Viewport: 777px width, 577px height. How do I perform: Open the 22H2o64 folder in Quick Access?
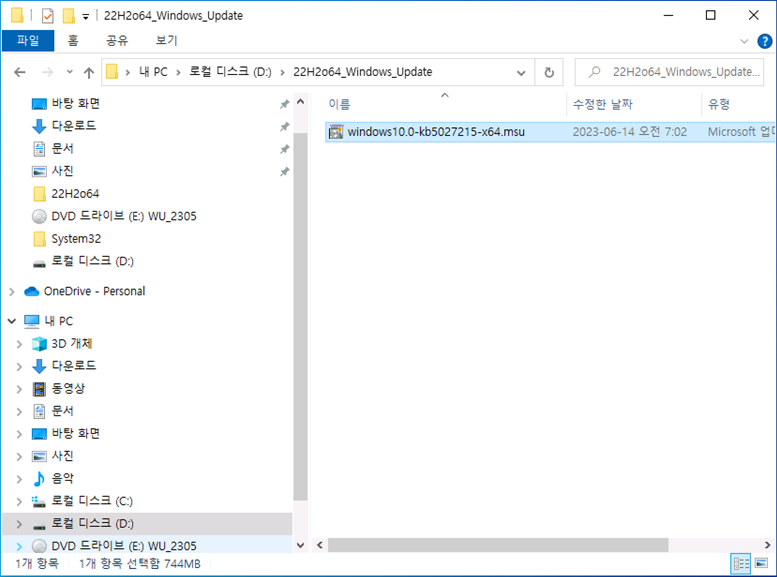[x=75, y=194]
